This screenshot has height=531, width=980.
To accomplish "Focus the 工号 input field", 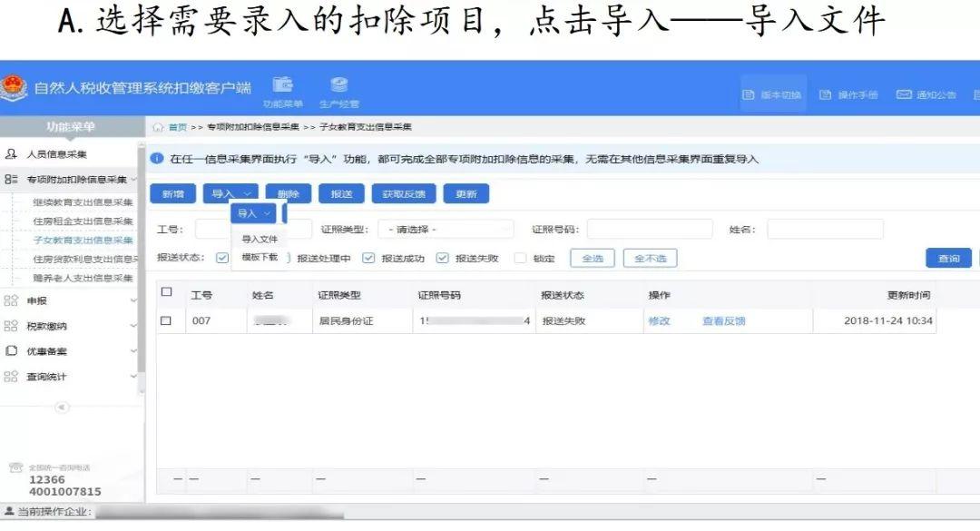I will pyautogui.click(x=253, y=229).
